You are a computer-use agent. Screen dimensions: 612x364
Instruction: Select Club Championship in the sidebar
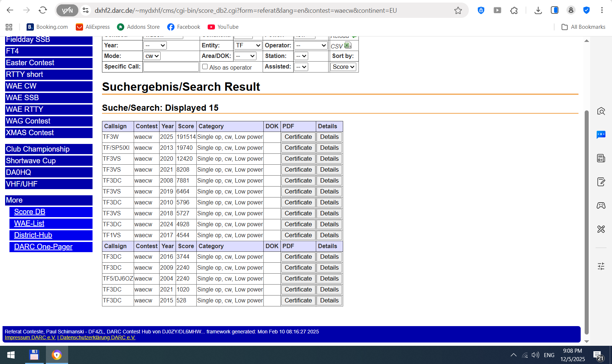(49, 149)
